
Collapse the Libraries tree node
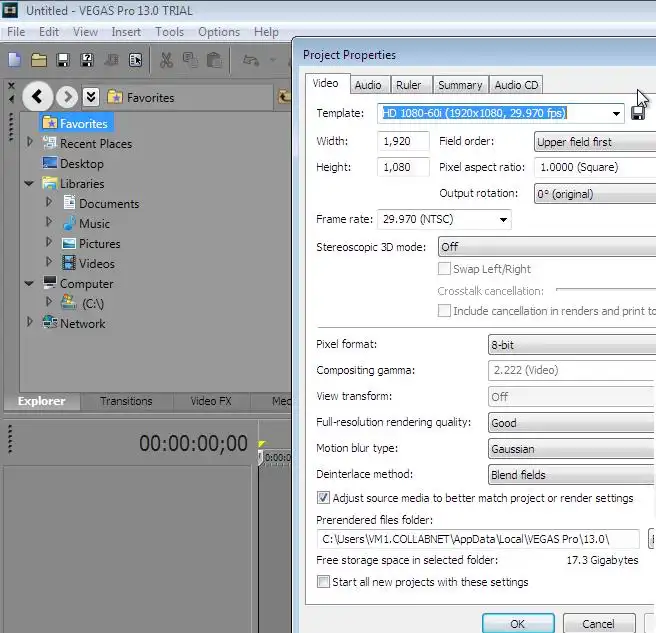(x=29, y=183)
